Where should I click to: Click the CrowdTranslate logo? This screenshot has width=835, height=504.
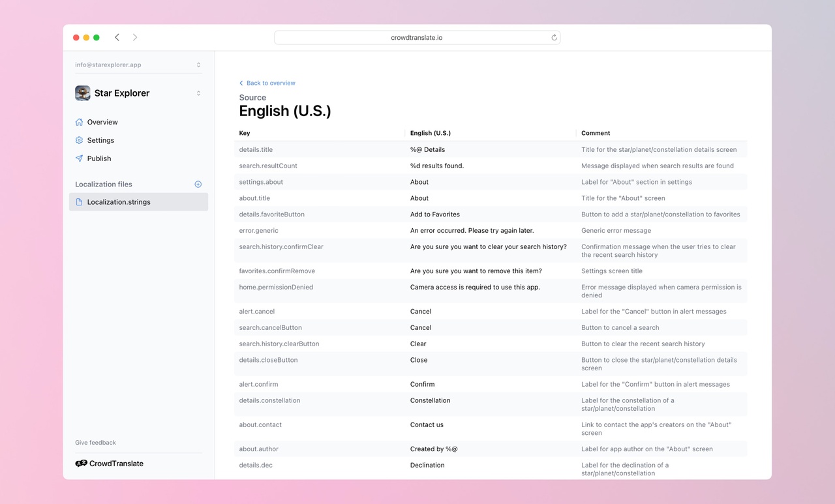tap(80, 464)
